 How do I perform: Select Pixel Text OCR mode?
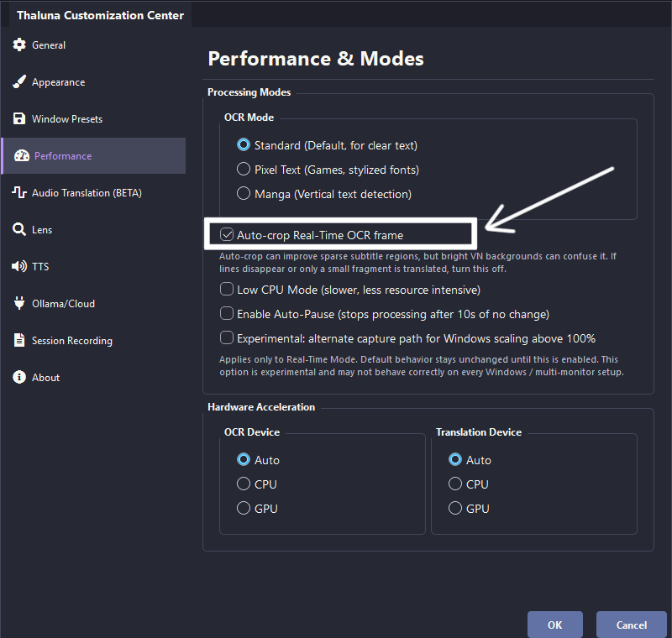(244, 169)
